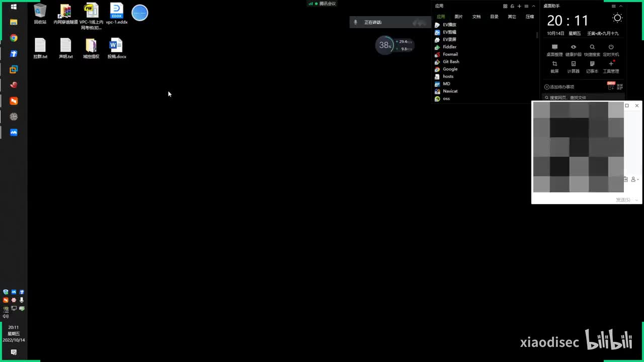Viewport: 644px width, 362px height.
Task: Start the 截屏 screenshot tool
Action: [554, 67]
